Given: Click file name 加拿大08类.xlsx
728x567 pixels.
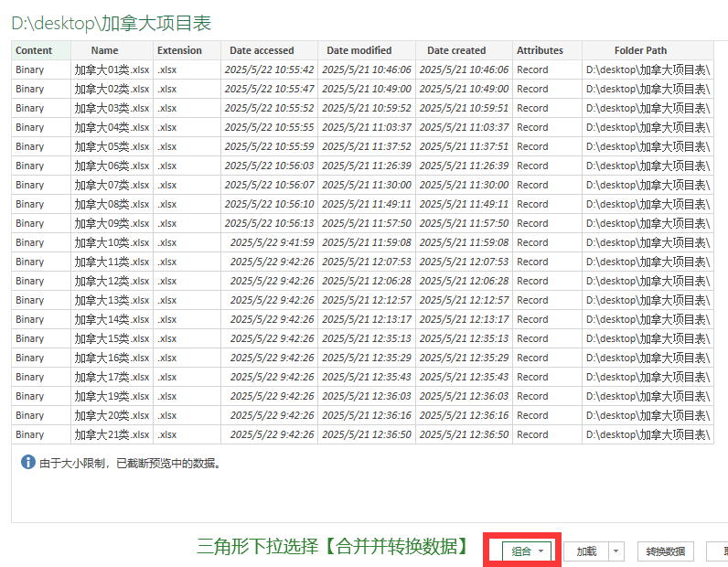Looking at the screenshot, I should [112, 204].
